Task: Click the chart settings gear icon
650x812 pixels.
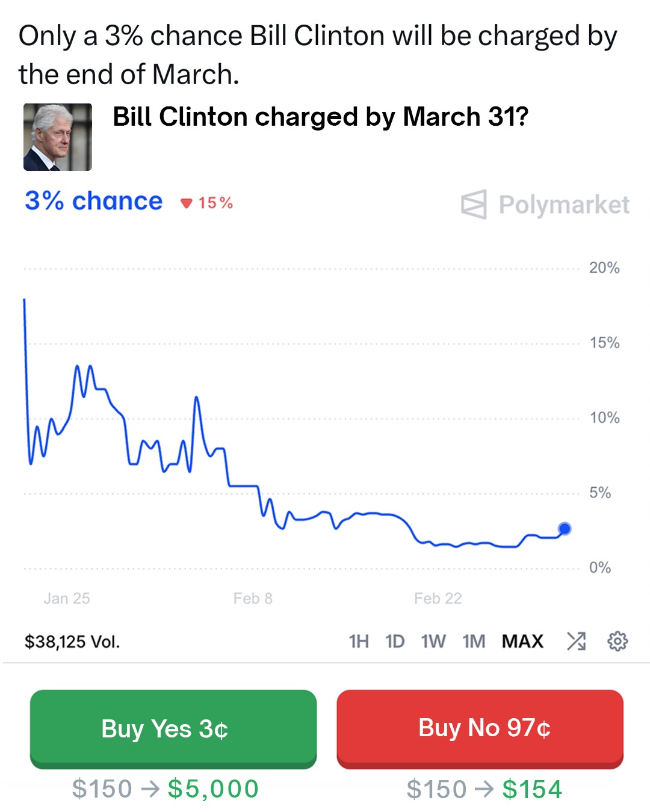Action: coord(617,641)
